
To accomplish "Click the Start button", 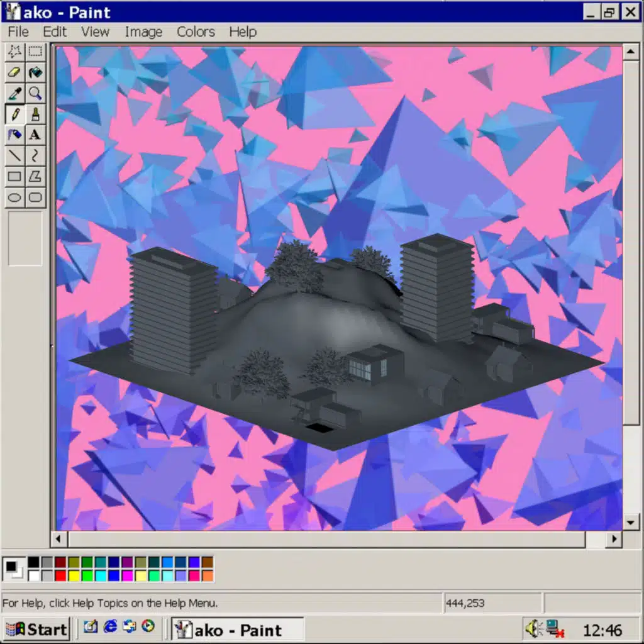I will pos(36,629).
